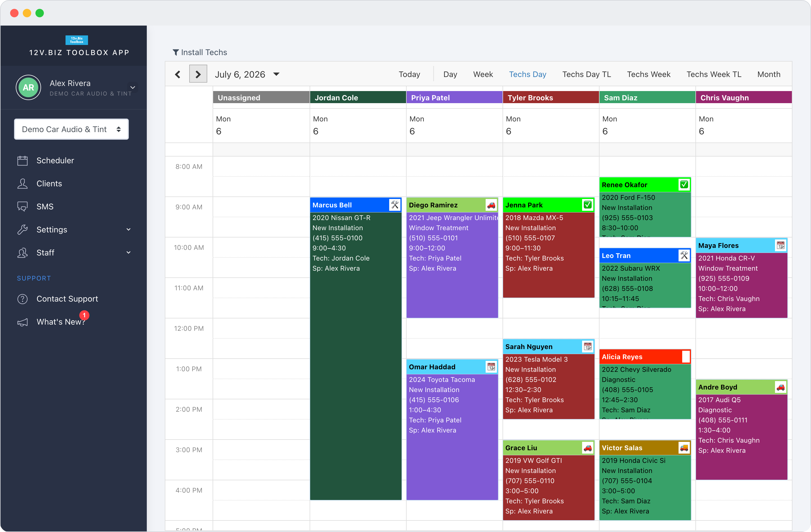This screenshot has height=532, width=811.
Task: Click the delivery truck icon on Victor Salas card
Action: click(684, 447)
